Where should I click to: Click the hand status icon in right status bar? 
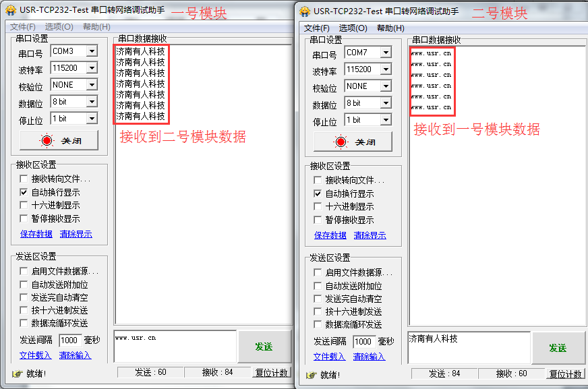click(x=311, y=375)
